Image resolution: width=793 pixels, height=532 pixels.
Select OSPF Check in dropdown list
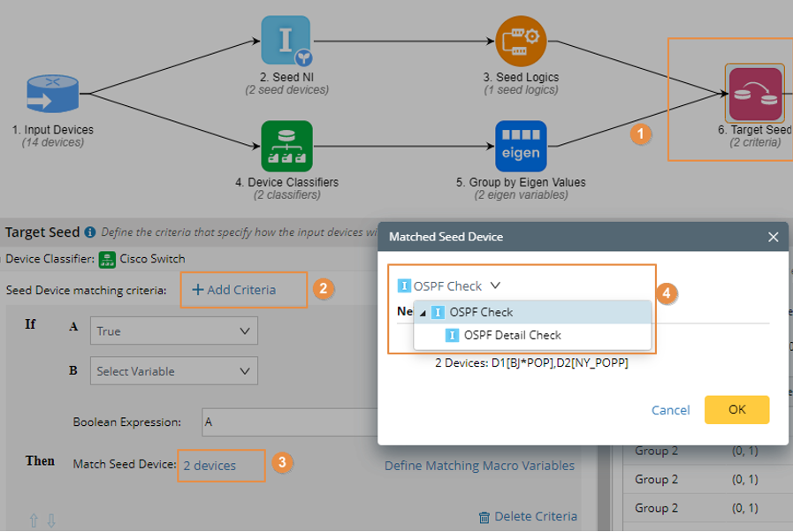click(x=481, y=312)
